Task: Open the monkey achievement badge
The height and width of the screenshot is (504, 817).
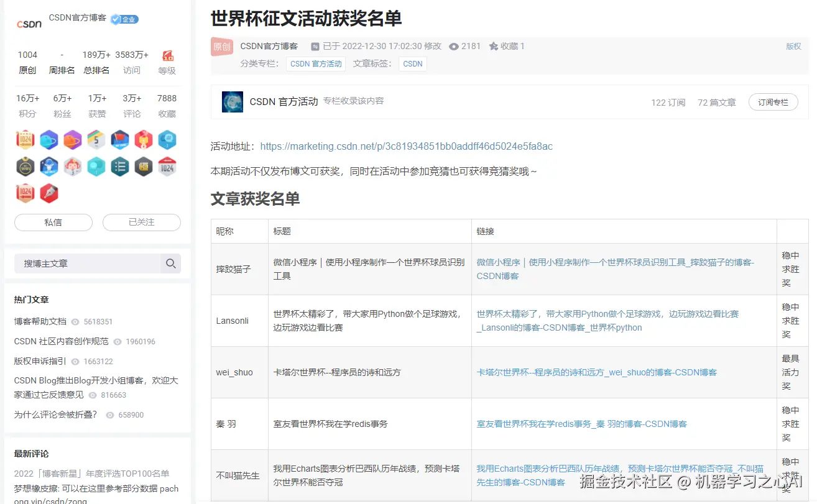Action: (73, 167)
